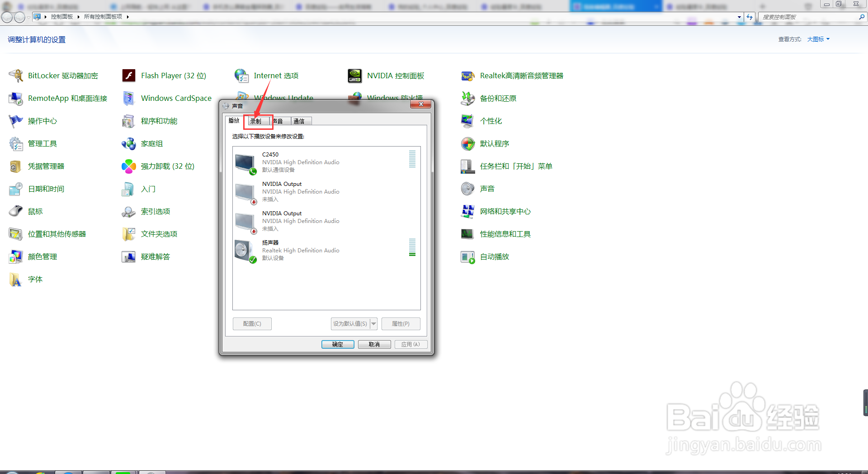
Task: Open the 文件夹选项 icon
Action: coord(129,234)
